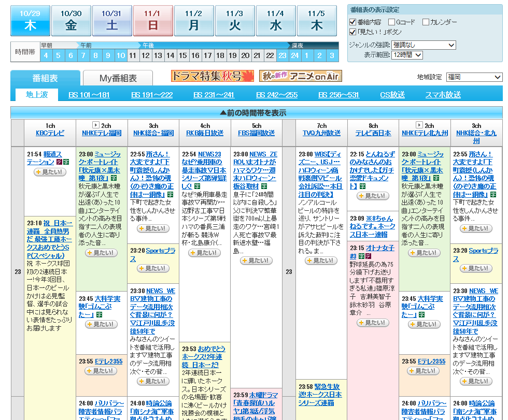Expand arrow icon beside 2ch NHKEテレ福岡

tap(95, 125)
